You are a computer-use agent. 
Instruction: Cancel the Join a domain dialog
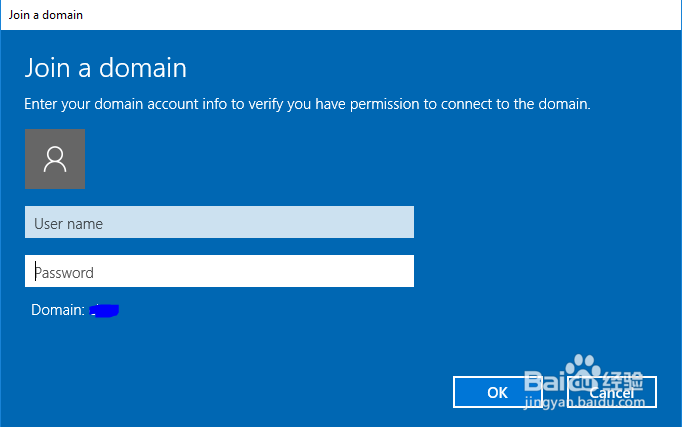(611, 393)
